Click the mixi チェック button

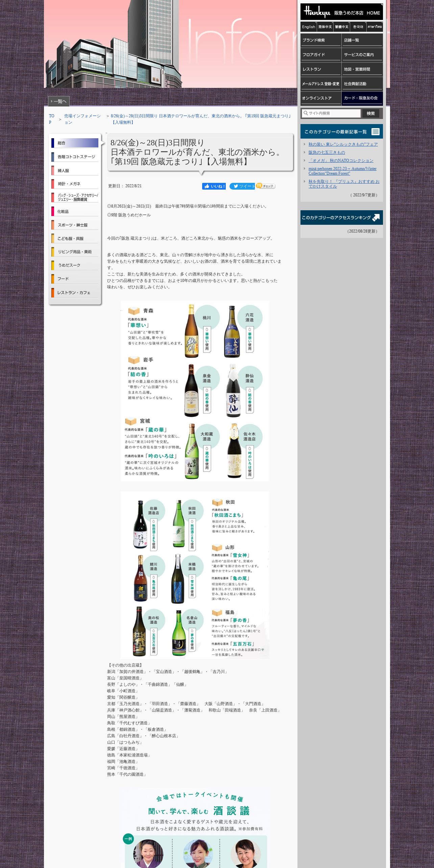(266, 186)
